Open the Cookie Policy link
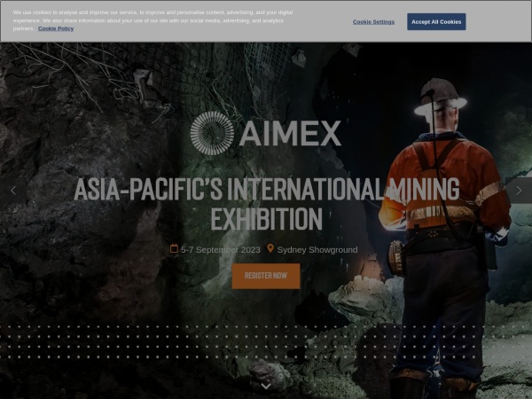This screenshot has height=399, width=532. 56,28
